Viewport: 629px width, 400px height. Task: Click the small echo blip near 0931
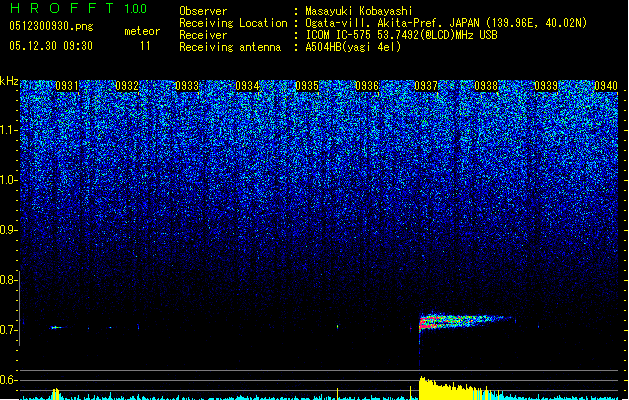[x=56, y=328]
